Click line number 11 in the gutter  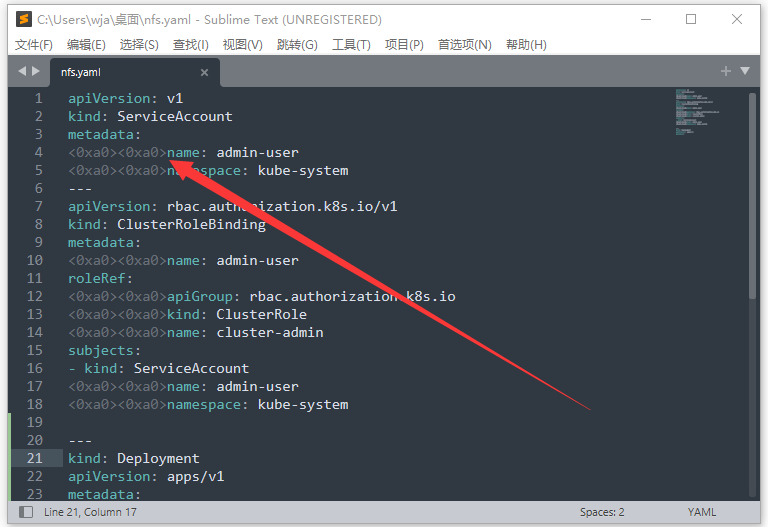pos(35,279)
